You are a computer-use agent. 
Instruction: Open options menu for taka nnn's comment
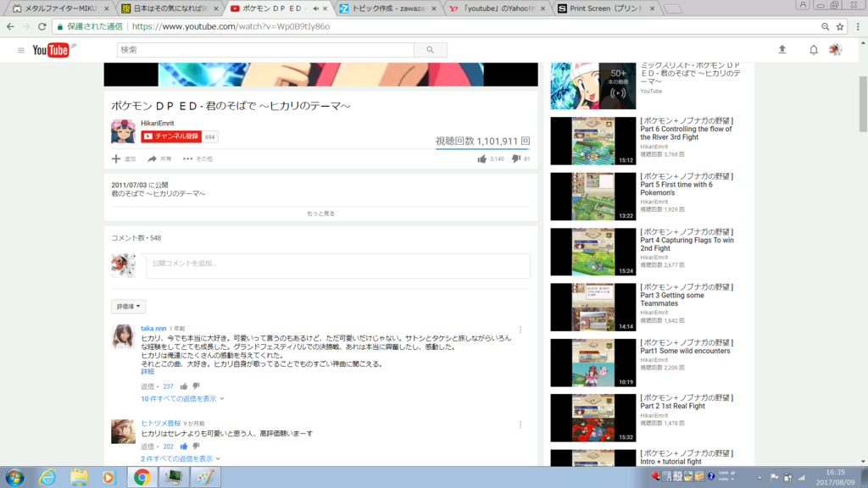click(520, 330)
